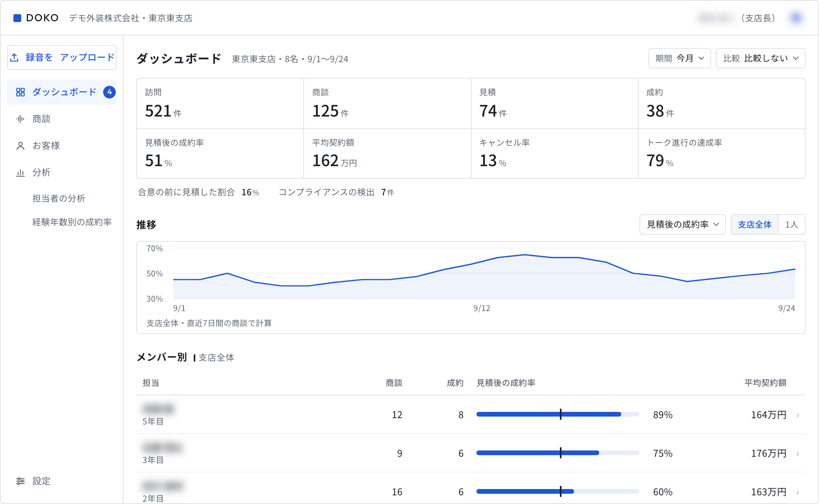Open the 3年目 member row chevron
Viewport: 819px width, 504px height.
click(798, 454)
